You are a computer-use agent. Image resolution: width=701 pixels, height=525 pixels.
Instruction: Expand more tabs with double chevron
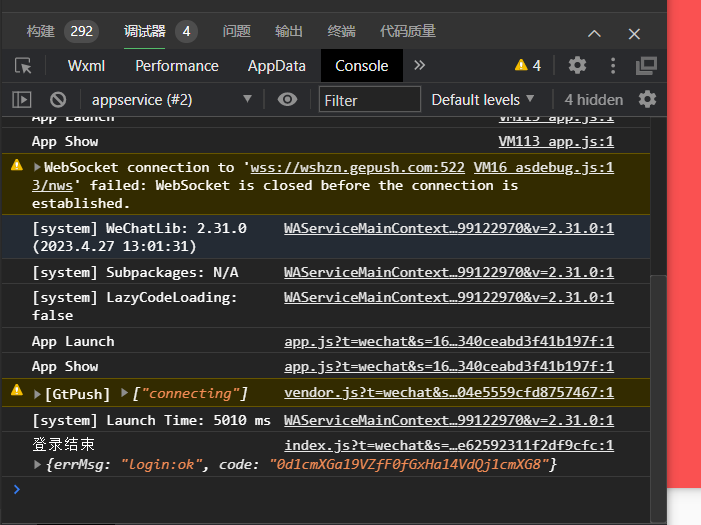click(x=419, y=66)
